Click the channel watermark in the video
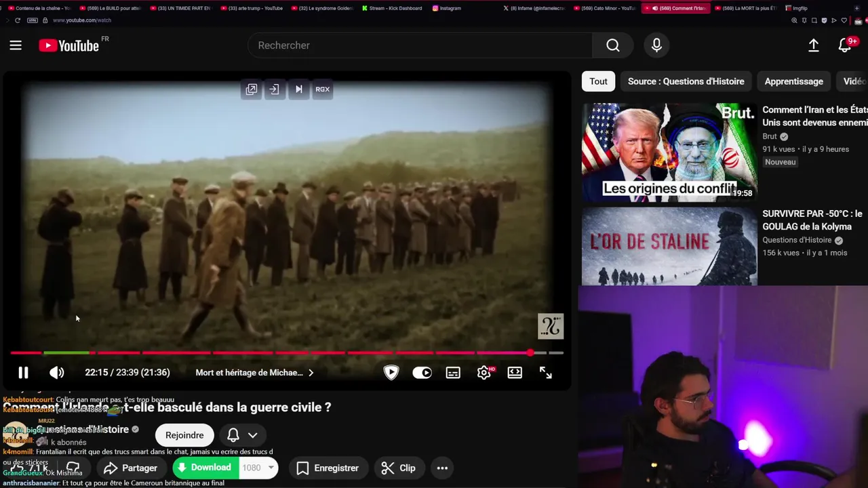The height and width of the screenshot is (488, 868). pyautogui.click(x=551, y=327)
